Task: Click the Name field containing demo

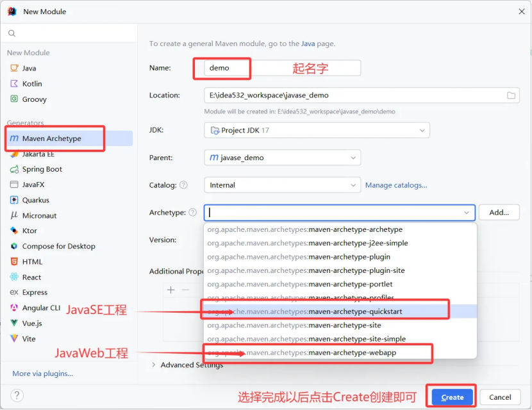Action: coord(282,68)
